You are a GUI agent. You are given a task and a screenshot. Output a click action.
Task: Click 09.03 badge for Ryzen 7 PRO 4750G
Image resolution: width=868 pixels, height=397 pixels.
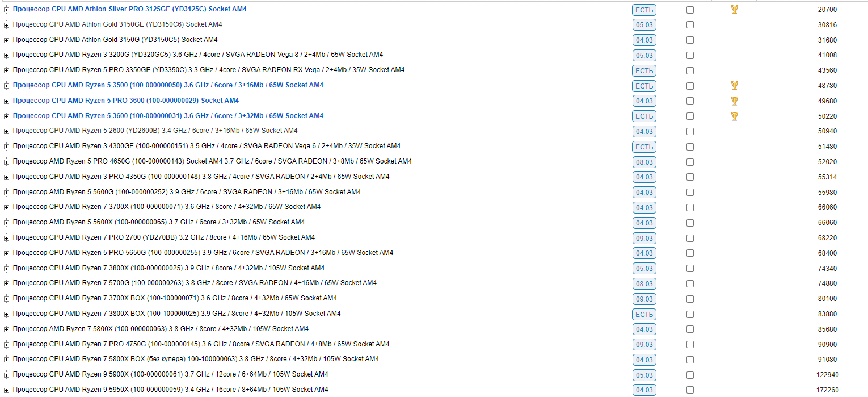pyautogui.click(x=644, y=344)
